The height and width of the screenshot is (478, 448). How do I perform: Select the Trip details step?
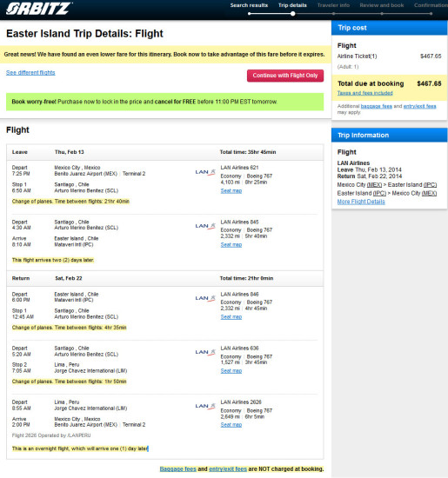point(292,5)
